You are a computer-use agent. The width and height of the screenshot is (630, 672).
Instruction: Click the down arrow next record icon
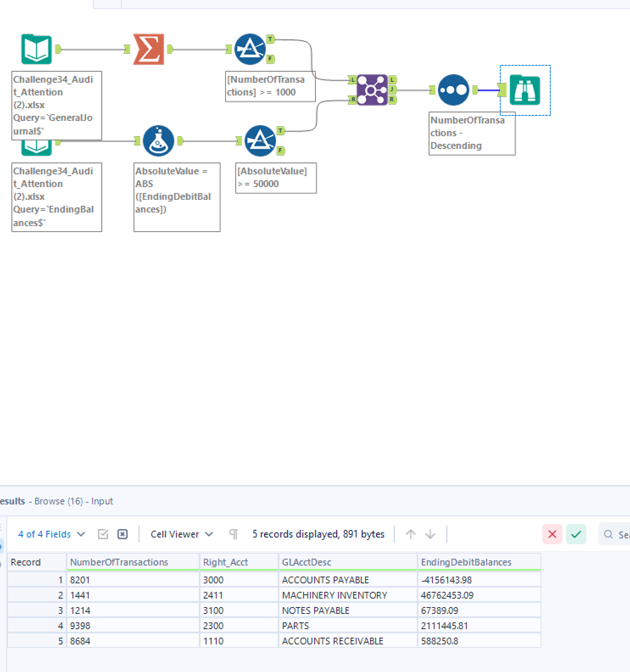430,534
